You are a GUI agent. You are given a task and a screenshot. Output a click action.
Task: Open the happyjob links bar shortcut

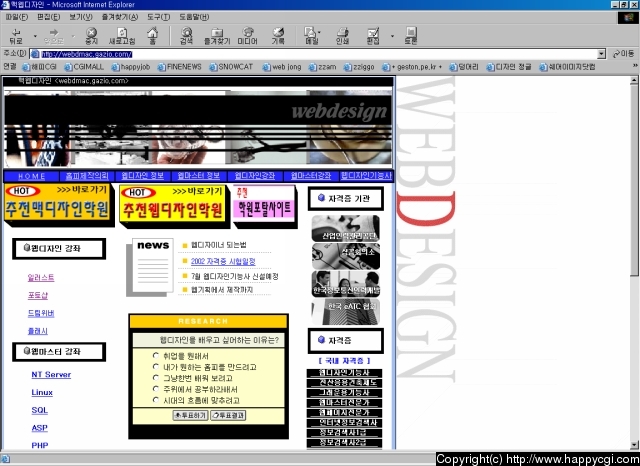131,67
